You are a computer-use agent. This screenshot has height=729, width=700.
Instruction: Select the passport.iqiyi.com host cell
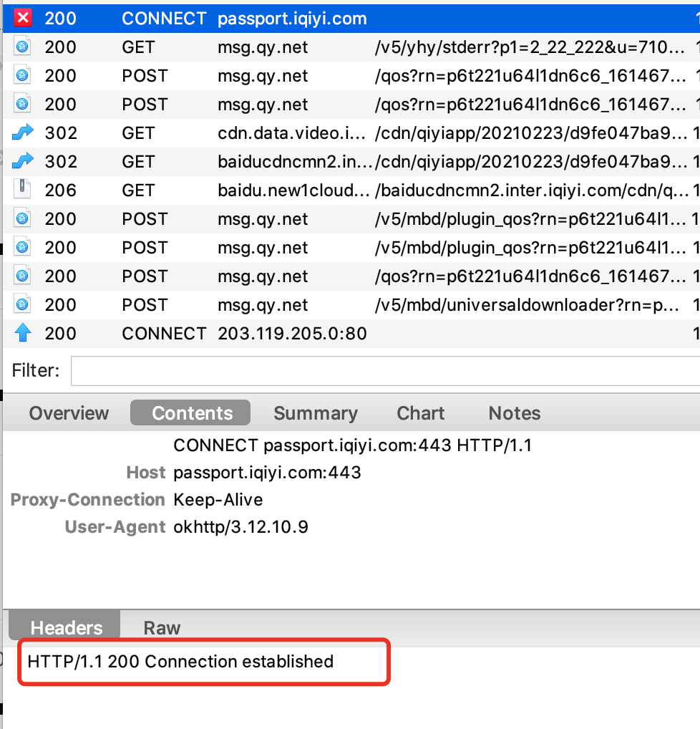click(x=292, y=19)
